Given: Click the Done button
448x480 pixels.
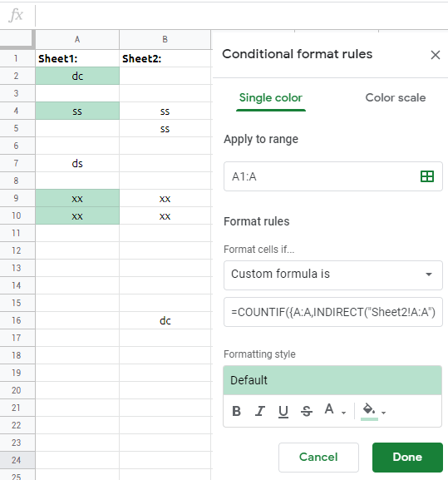Looking at the screenshot, I should pos(407,457).
